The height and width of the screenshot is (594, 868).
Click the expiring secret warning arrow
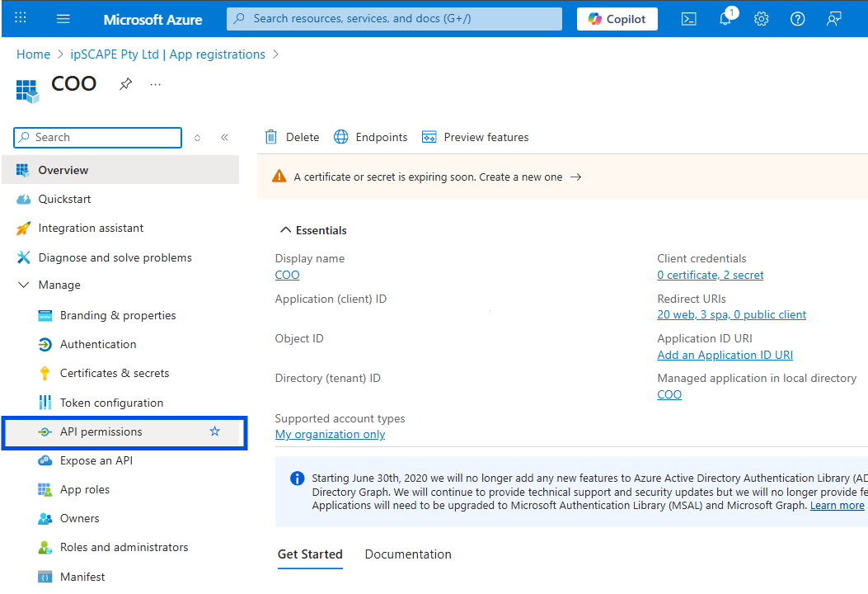576,177
